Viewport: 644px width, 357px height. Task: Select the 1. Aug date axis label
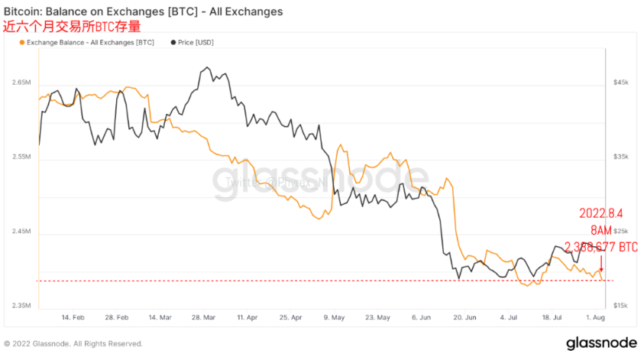tap(595, 317)
